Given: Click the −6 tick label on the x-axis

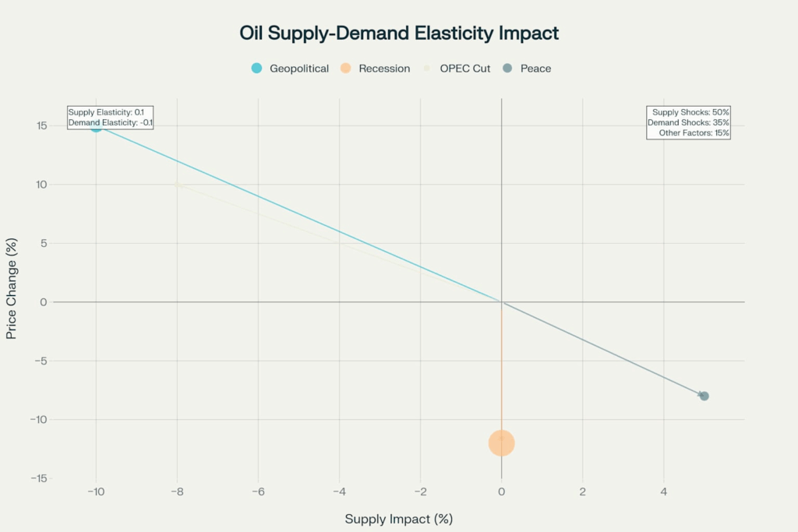Looking at the screenshot, I should [258, 491].
